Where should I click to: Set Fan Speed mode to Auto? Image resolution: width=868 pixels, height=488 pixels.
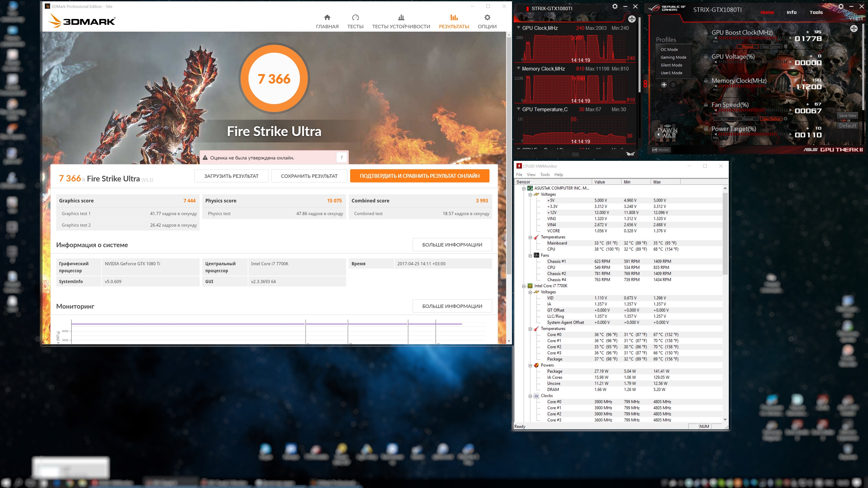coord(724,119)
